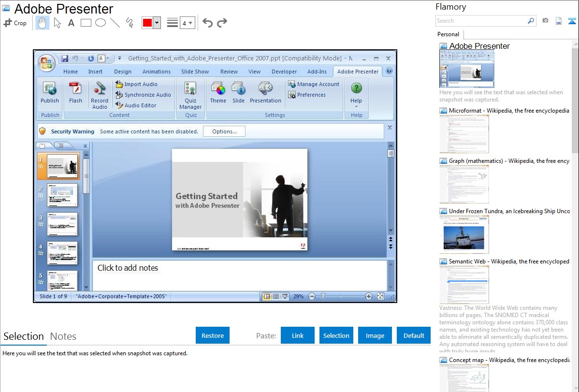Open the Animations ribbon tab
Image resolution: width=579 pixels, height=392 pixels.
pos(157,72)
